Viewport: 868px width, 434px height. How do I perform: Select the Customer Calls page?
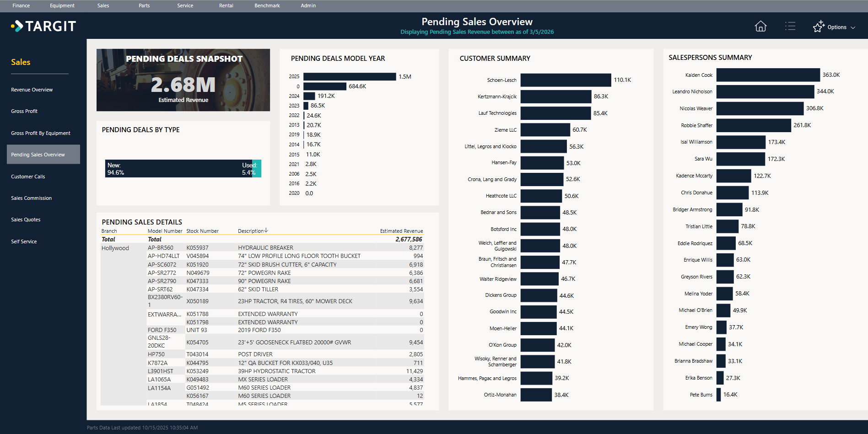coord(28,176)
